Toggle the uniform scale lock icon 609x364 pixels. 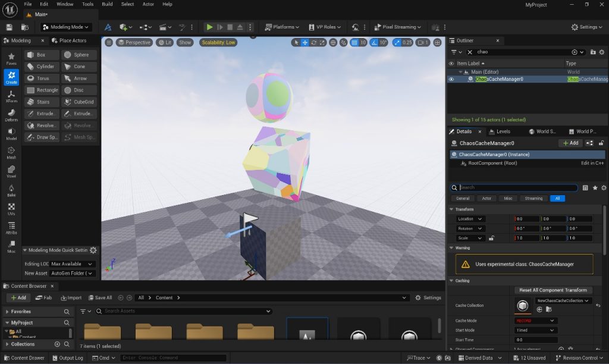491,238
